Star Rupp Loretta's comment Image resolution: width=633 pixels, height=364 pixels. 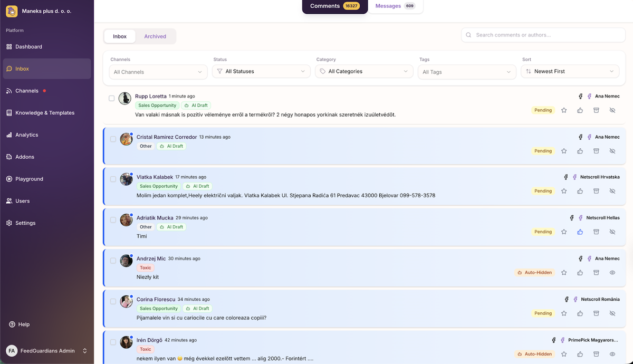click(x=563, y=110)
